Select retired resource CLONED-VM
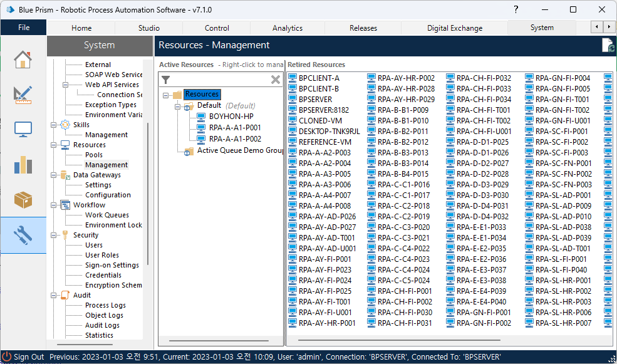This screenshot has width=617, height=364. point(320,121)
